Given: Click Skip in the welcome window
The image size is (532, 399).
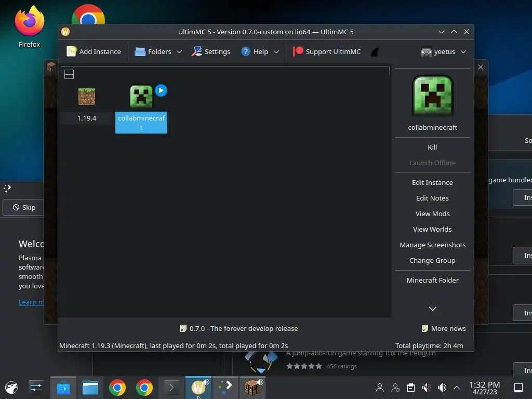Looking at the screenshot, I should click(x=24, y=207).
